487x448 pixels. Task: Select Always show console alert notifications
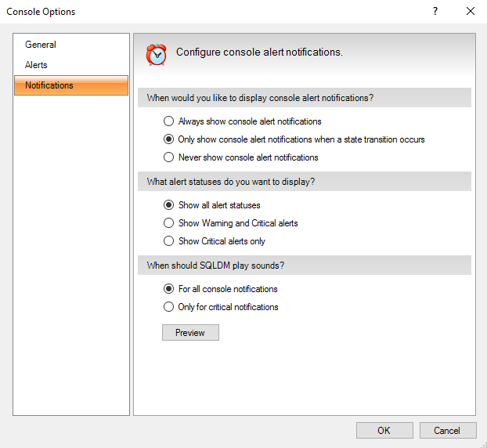click(168, 121)
